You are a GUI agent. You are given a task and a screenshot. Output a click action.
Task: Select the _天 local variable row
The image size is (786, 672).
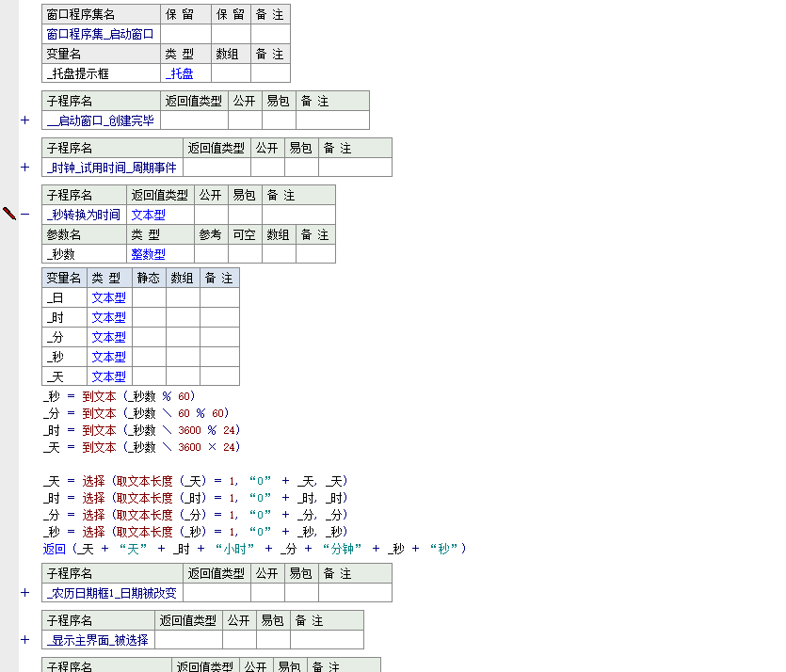click(140, 376)
